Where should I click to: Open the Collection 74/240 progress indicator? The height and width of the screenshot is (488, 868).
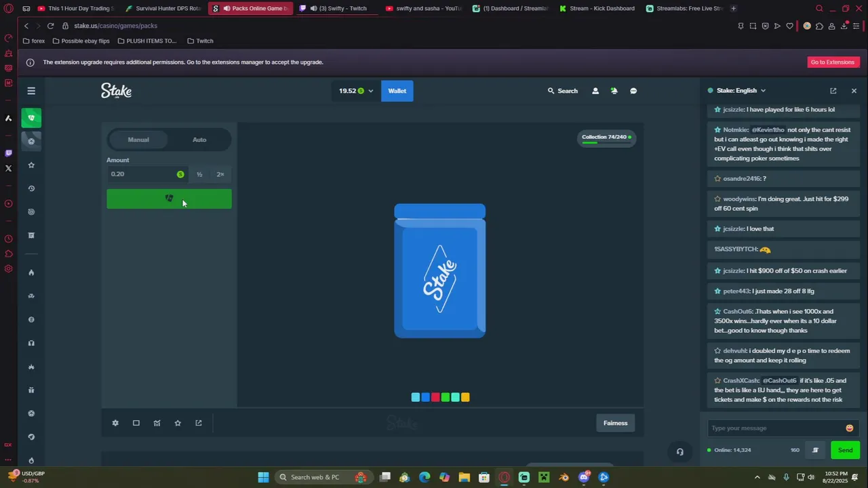606,138
